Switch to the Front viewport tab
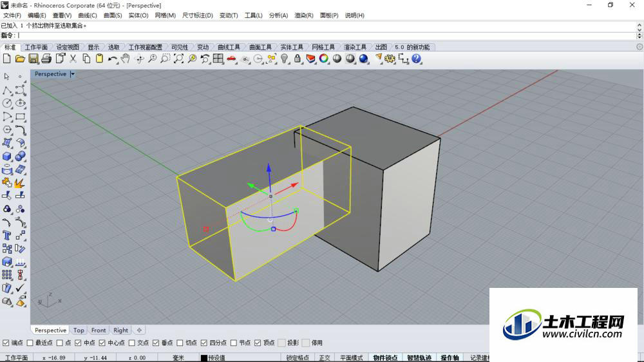Screen dimensions: 644x362 click(x=99, y=330)
